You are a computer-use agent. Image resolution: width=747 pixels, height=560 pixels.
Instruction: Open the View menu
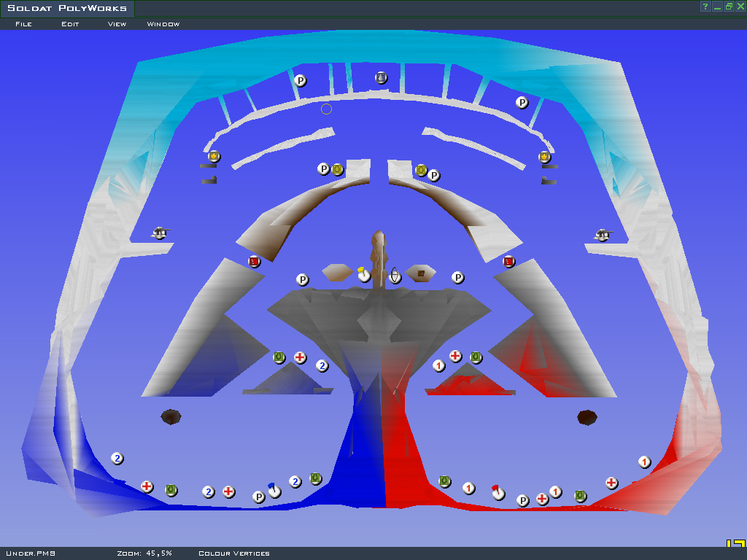(x=117, y=24)
